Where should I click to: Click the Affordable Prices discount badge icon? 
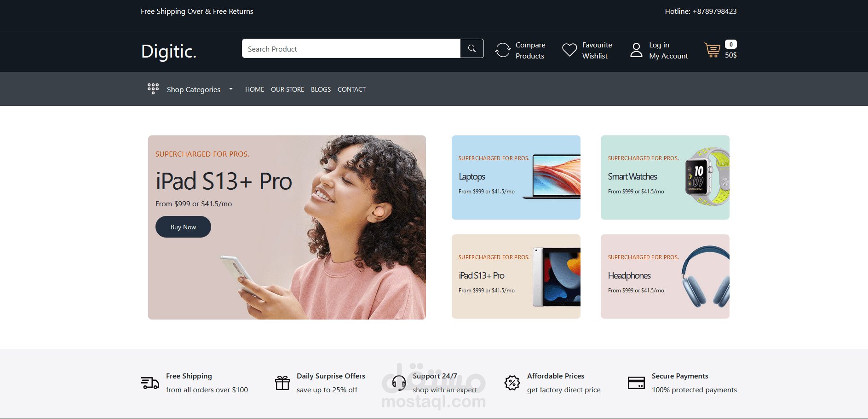[512, 383]
